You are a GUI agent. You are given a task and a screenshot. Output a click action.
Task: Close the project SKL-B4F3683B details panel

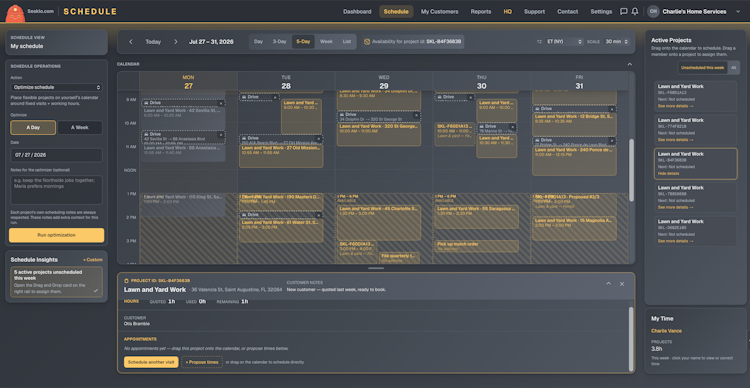(622, 284)
